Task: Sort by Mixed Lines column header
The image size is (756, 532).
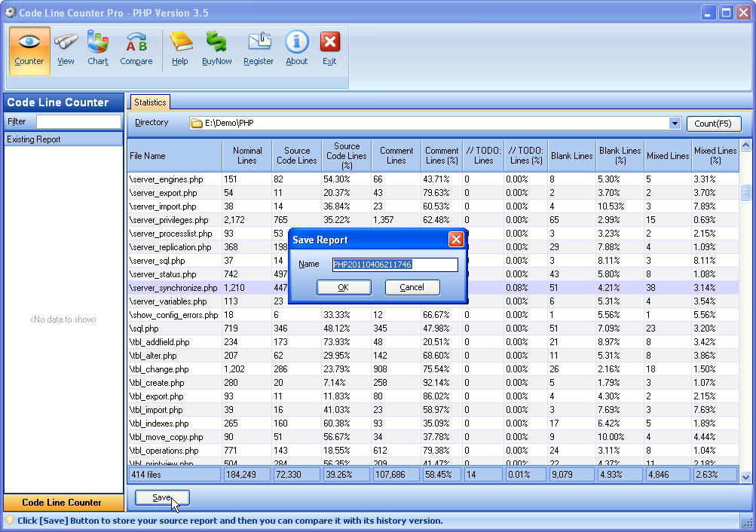Action: click(668, 156)
